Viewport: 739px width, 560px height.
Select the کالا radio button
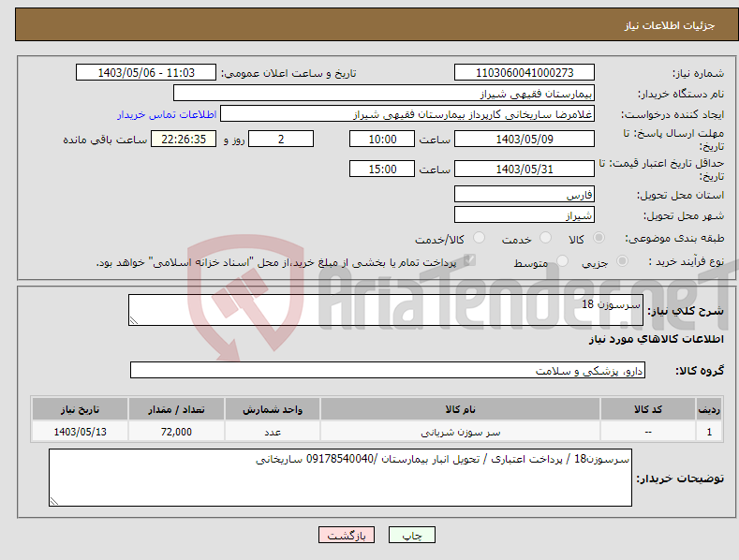(599, 238)
